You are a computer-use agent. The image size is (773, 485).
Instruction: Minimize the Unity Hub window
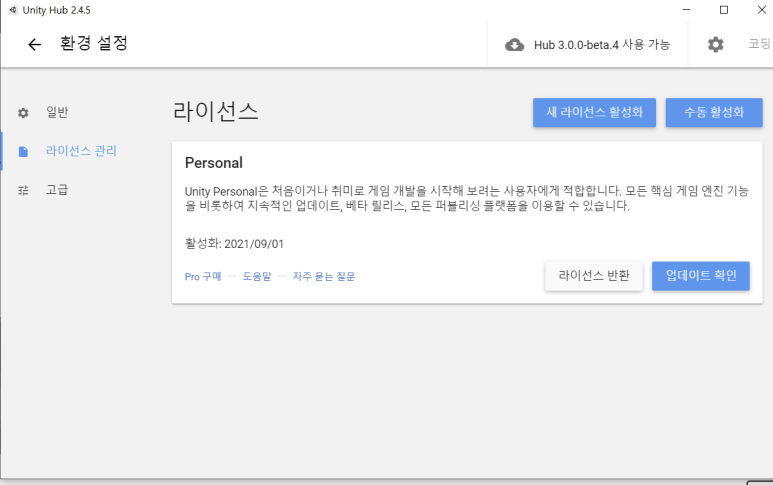coord(686,10)
